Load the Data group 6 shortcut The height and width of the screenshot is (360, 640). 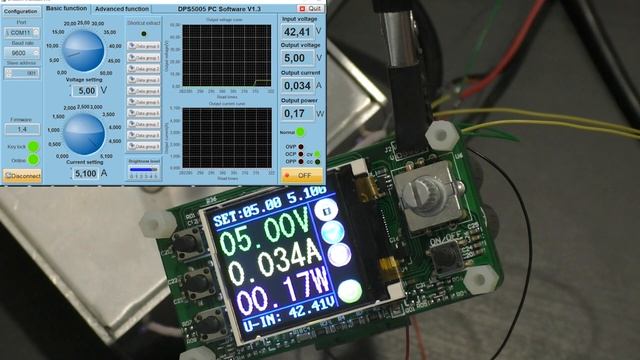tap(144, 113)
